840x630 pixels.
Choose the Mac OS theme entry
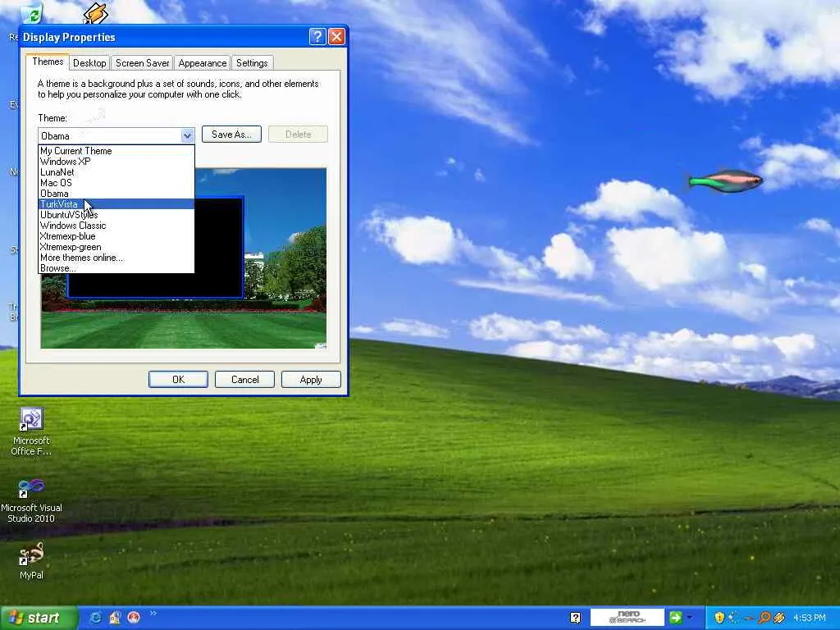116,183
